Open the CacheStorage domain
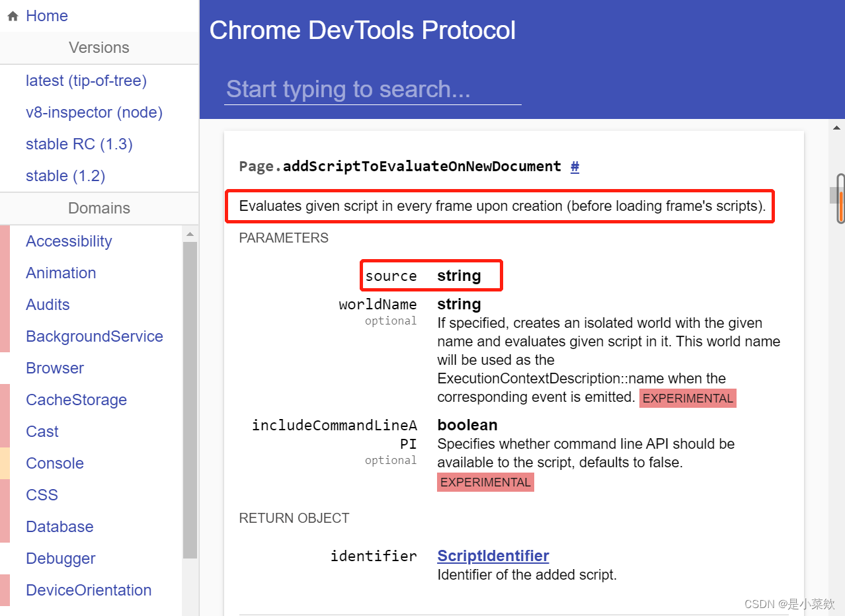The height and width of the screenshot is (616, 845). (76, 400)
